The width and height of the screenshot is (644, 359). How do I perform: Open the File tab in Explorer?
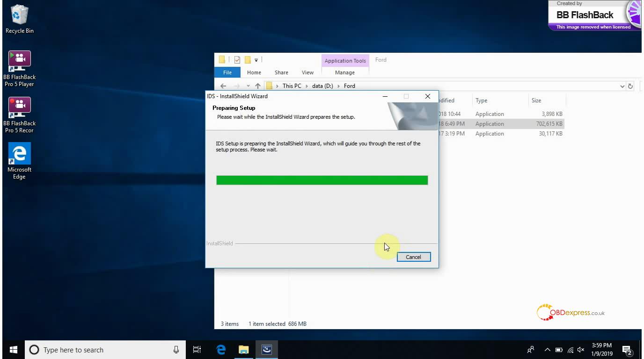(x=227, y=72)
